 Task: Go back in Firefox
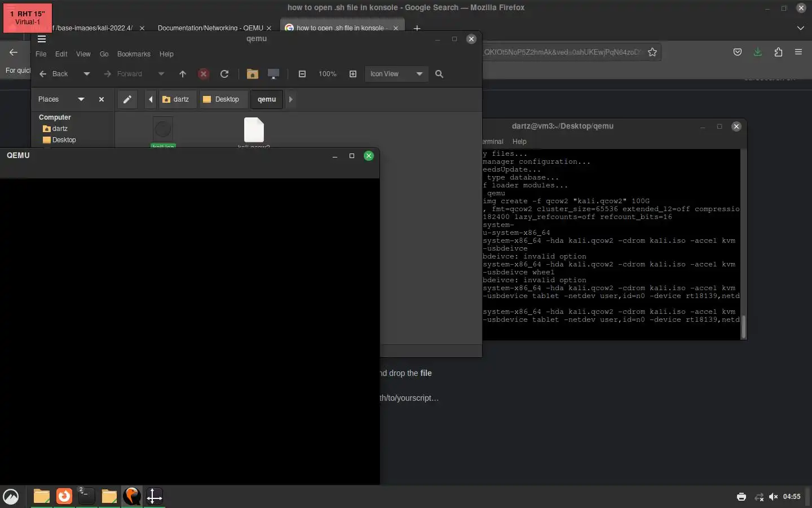click(x=14, y=52)
